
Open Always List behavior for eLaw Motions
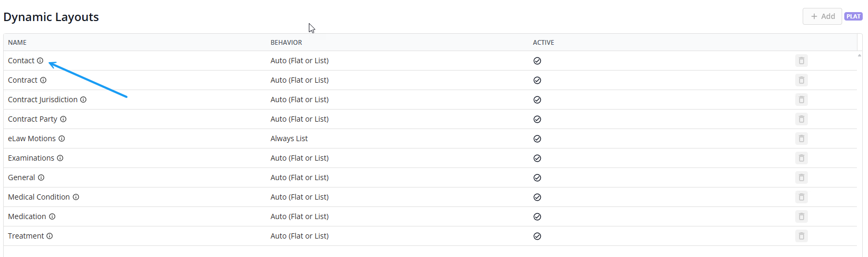[289, 139]
